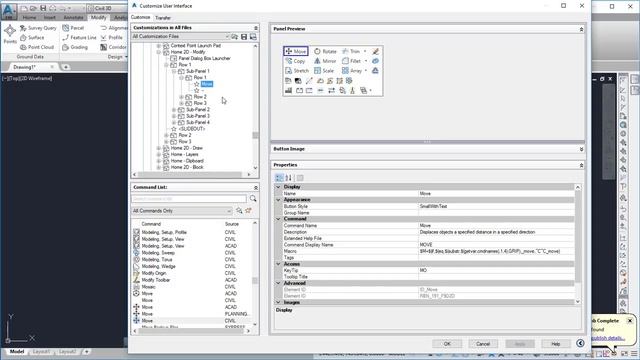
Task: Open the Array dropdown arrow in Panel Preview
Action: 366,71
